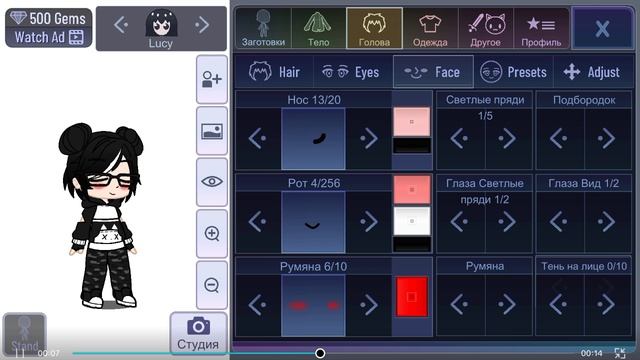Click the video progress slider handle

(x=320, y=353)
